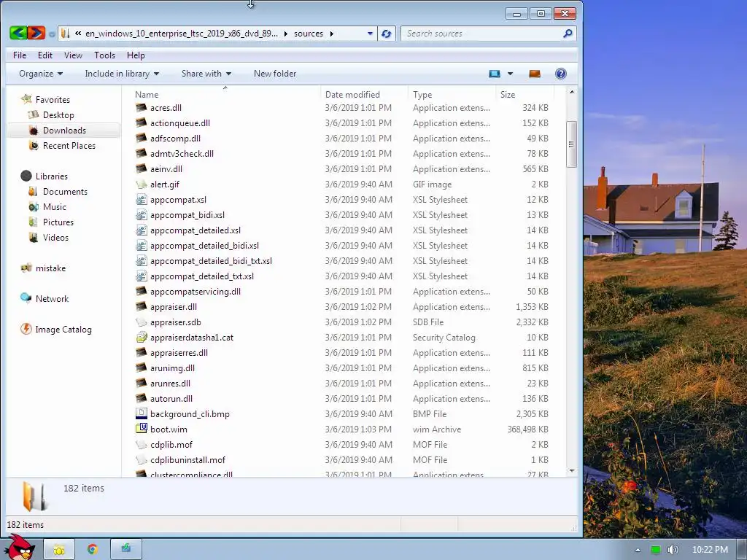
Task: Select the alert.gif file icon
Action: coord(141,184)
